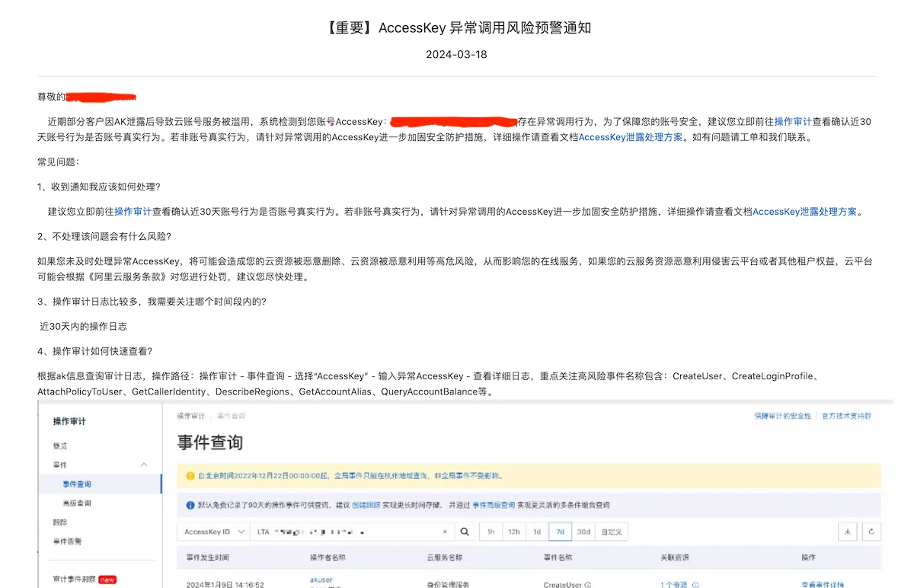Click the CreateUser event name cell

(x=562, y=585)
